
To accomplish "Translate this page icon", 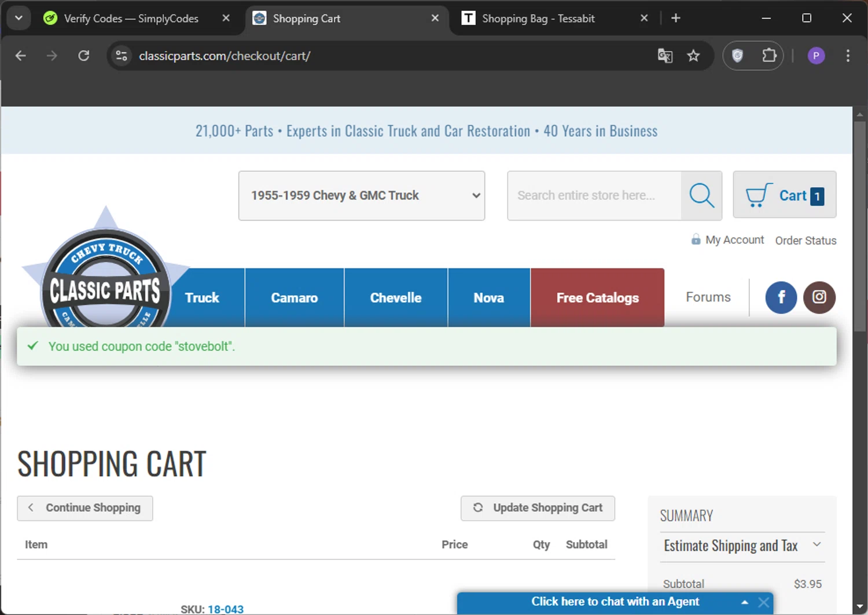I will [x=665, y=56].
